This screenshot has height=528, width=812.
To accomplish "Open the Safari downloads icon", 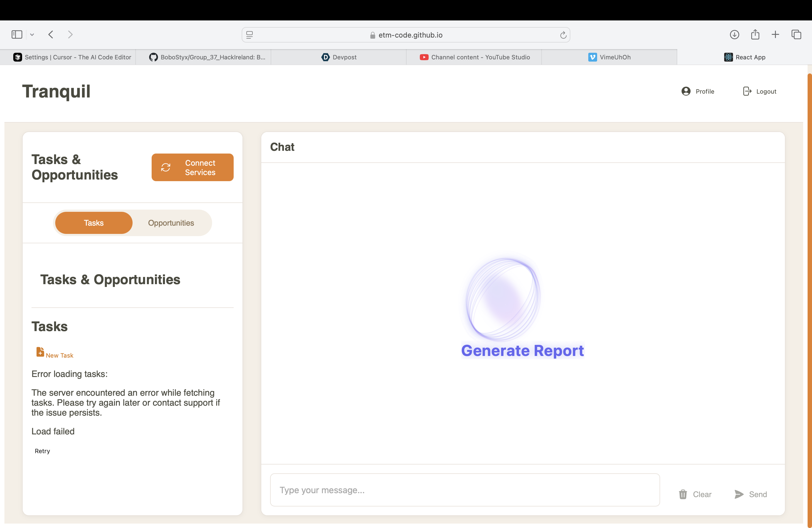I will click(x=734, y=35).
